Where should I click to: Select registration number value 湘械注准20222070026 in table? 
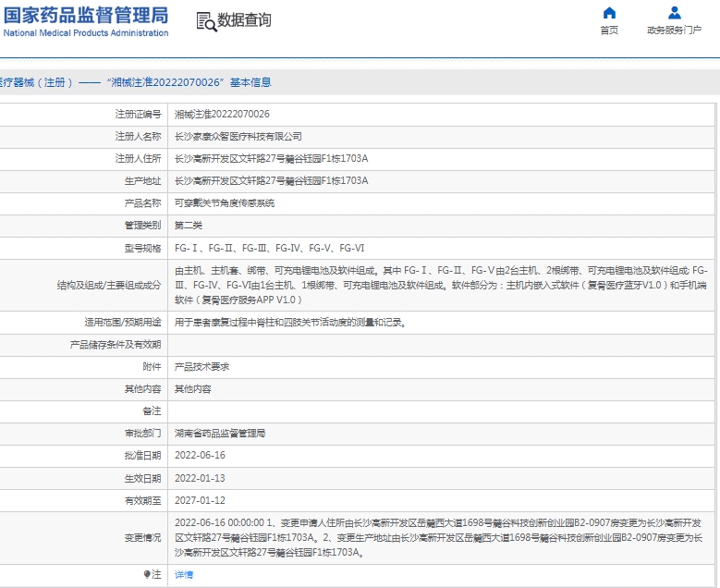click(x=222, y=115)
